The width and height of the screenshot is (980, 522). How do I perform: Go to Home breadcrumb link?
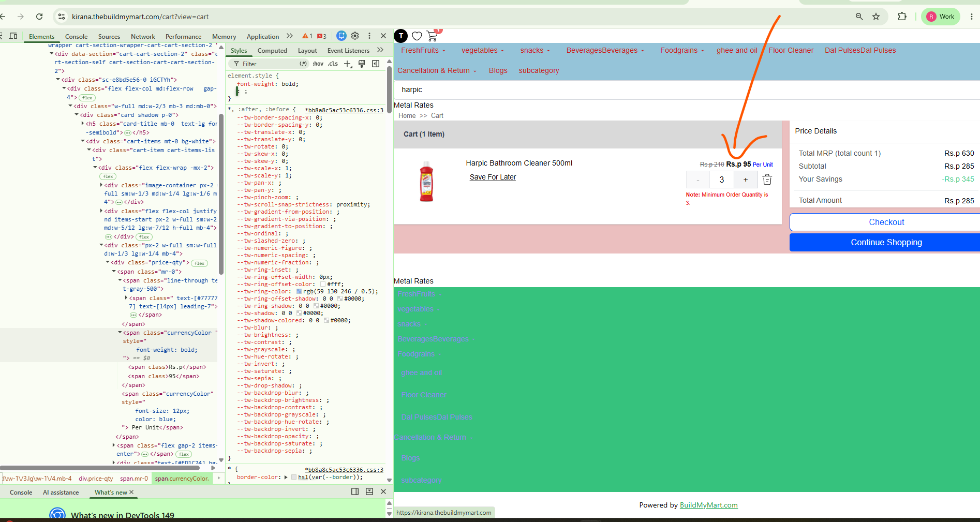pos(407,115)
